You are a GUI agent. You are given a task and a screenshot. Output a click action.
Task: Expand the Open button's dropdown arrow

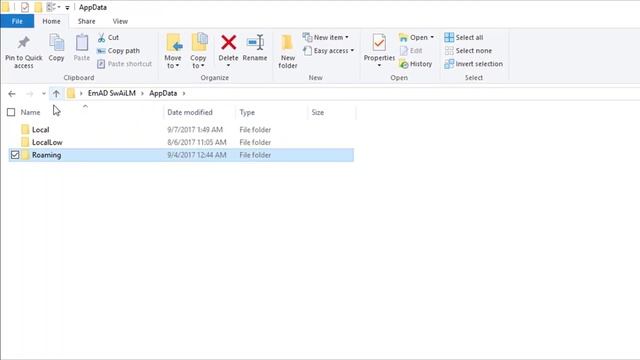432,37
